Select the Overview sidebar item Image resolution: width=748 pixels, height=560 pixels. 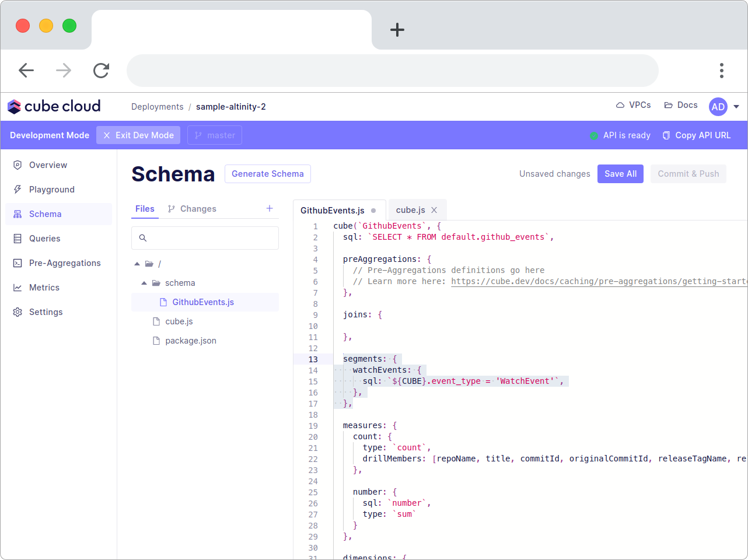tap(48, 164)
